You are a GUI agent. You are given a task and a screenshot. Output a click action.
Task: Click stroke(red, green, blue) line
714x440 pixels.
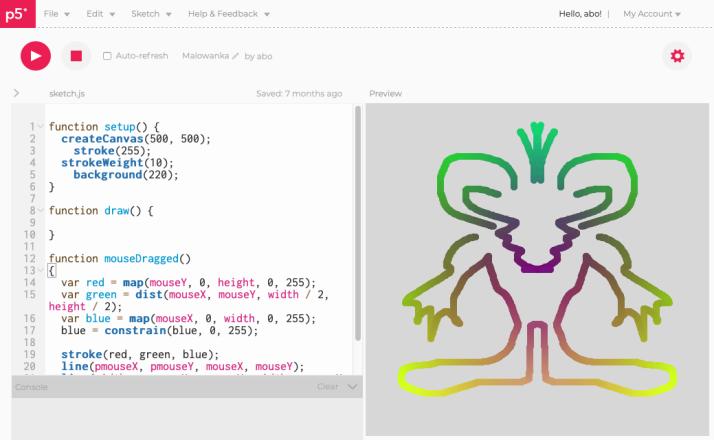140,354
